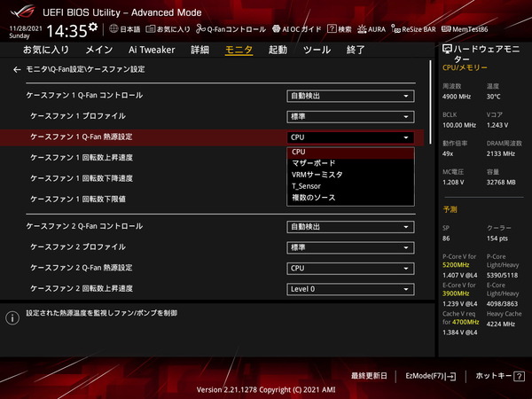Viewport: 532px width, 399px height.
Task: Collapse ケースファン 1 Q-Fan 熱源設定 dropdown
Action: coord(350,137)
